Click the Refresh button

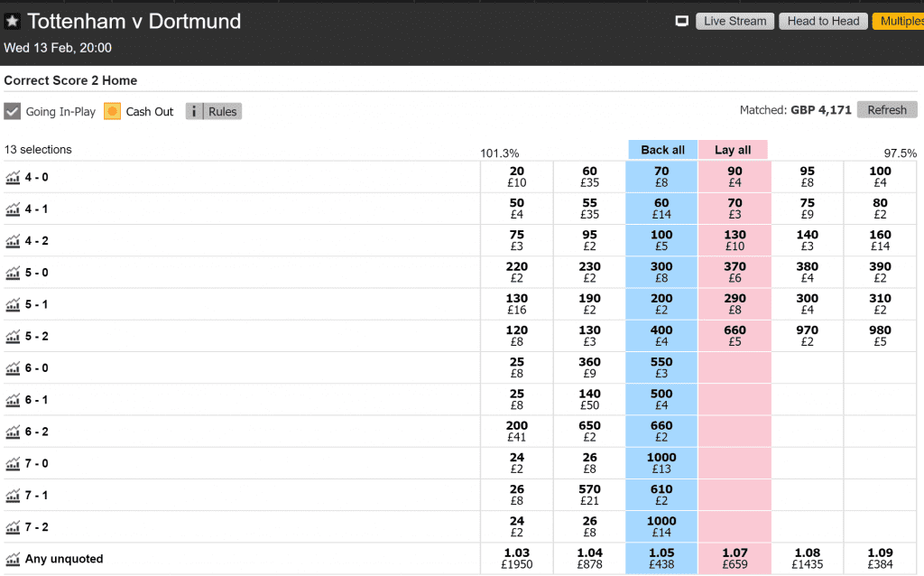887,109
